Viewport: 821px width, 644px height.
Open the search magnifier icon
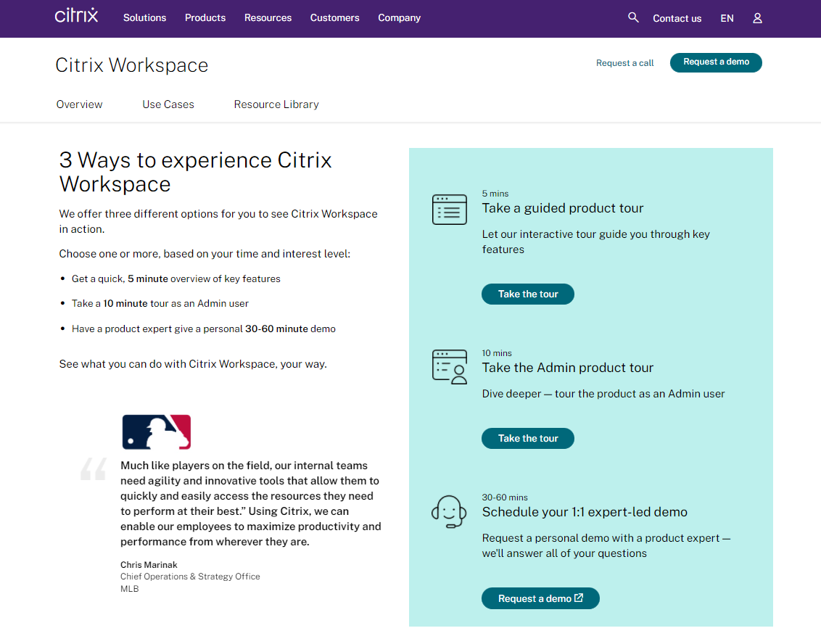pyautogui.click(x=633, y=17)
